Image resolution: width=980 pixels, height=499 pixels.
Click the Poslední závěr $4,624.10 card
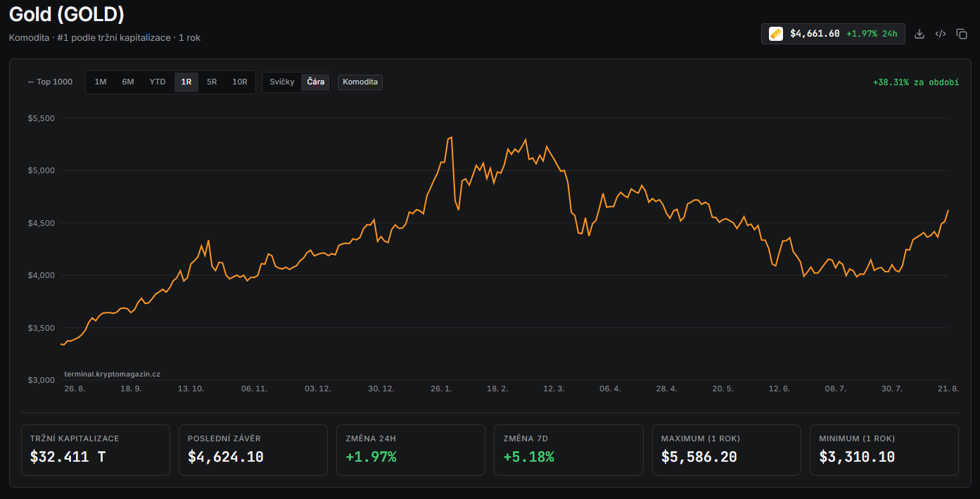[x=253, y=450]
